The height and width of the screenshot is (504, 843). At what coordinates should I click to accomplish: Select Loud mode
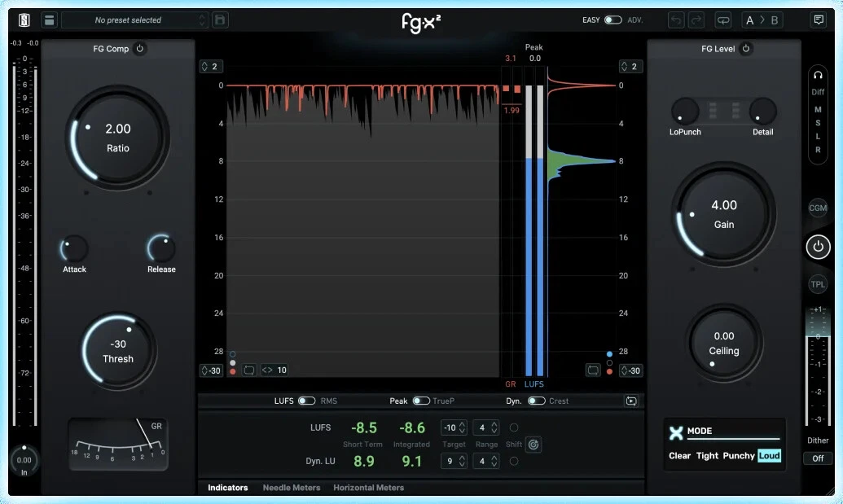(770, 456)
